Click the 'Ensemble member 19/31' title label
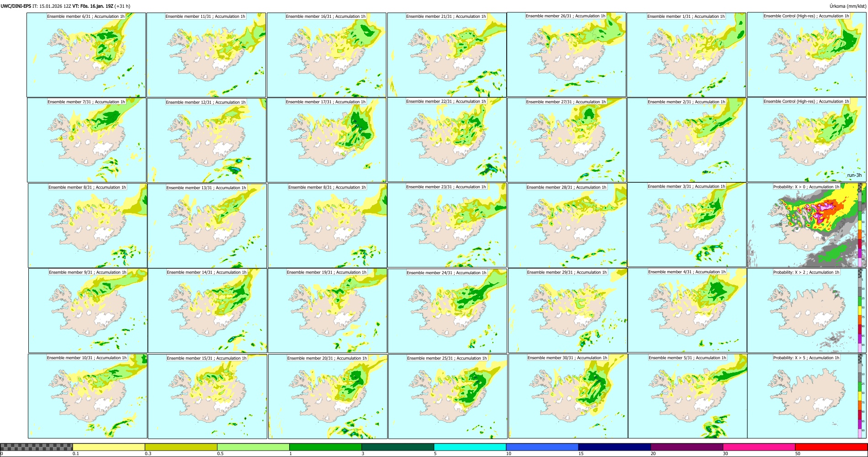 click(327, 272)
